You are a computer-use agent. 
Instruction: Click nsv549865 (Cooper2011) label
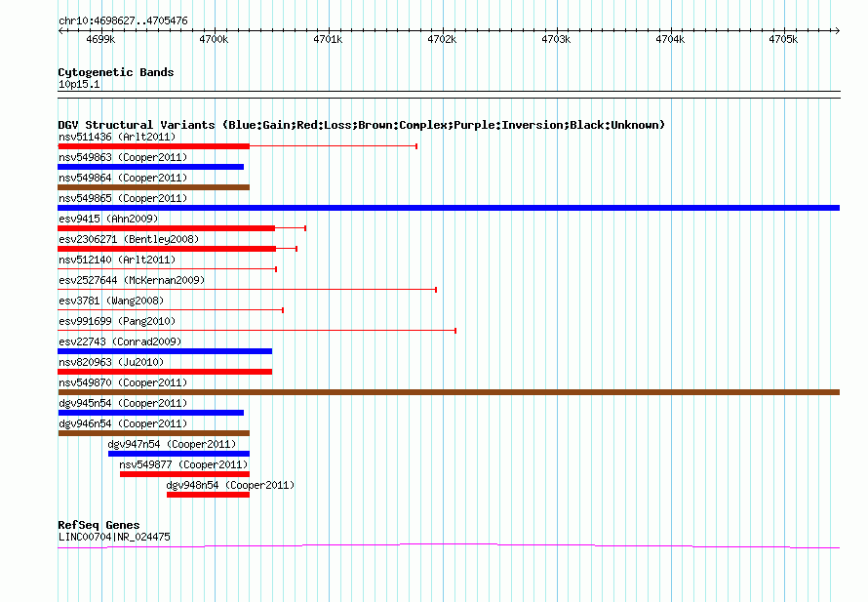click(123, 198)
